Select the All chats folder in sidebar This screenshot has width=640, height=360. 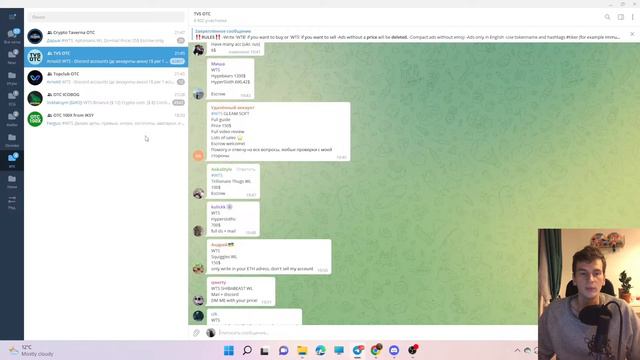(12, 36)
